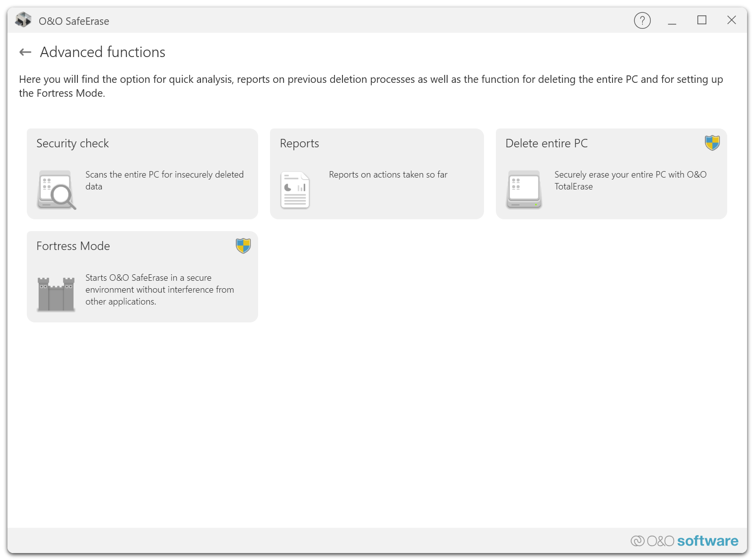Click the Security check magnifier drive icon
The height and width of the screenshot is (560, 754).
pos(57,189)
